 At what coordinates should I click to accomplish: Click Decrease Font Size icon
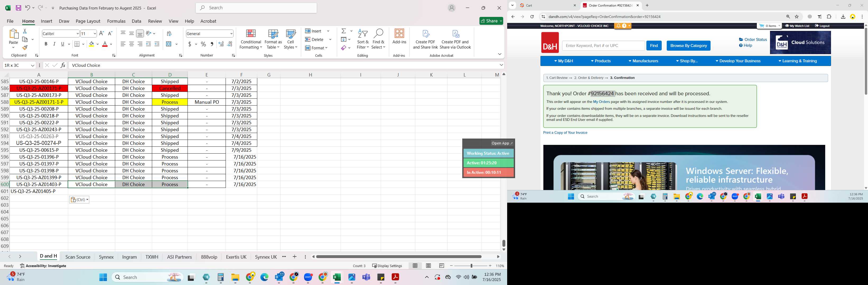(110, 33)
